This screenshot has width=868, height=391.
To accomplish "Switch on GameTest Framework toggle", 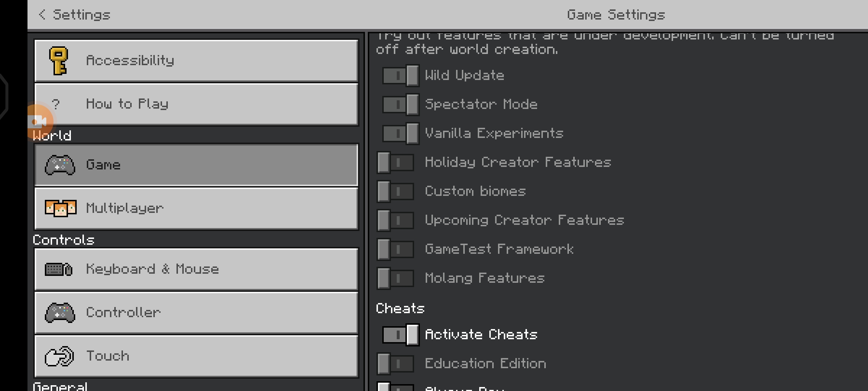I will pos(395,249).
